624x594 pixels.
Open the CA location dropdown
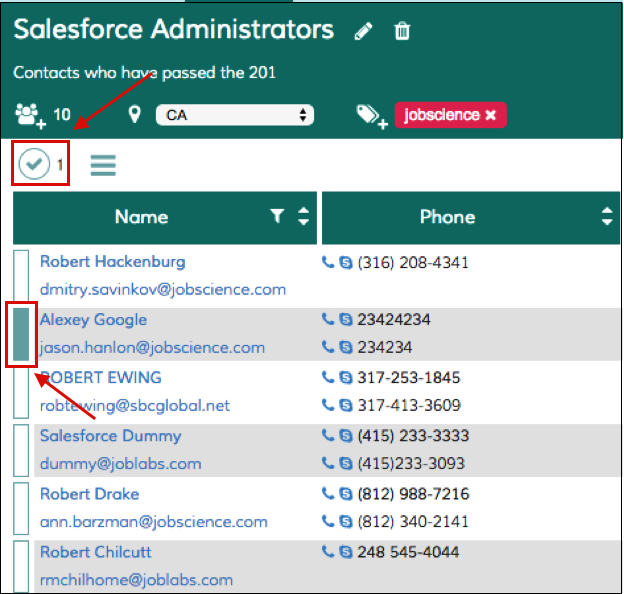coord(235,115)
